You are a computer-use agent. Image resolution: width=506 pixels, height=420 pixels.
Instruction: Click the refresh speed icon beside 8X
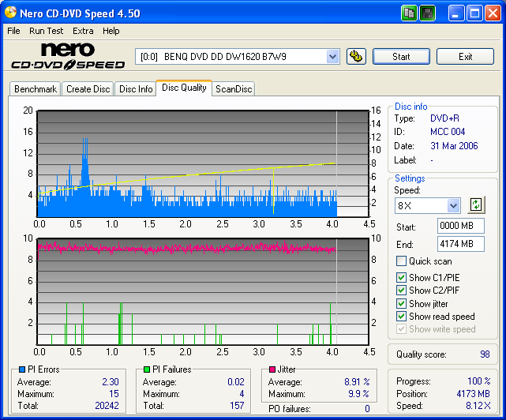(476, 205)
